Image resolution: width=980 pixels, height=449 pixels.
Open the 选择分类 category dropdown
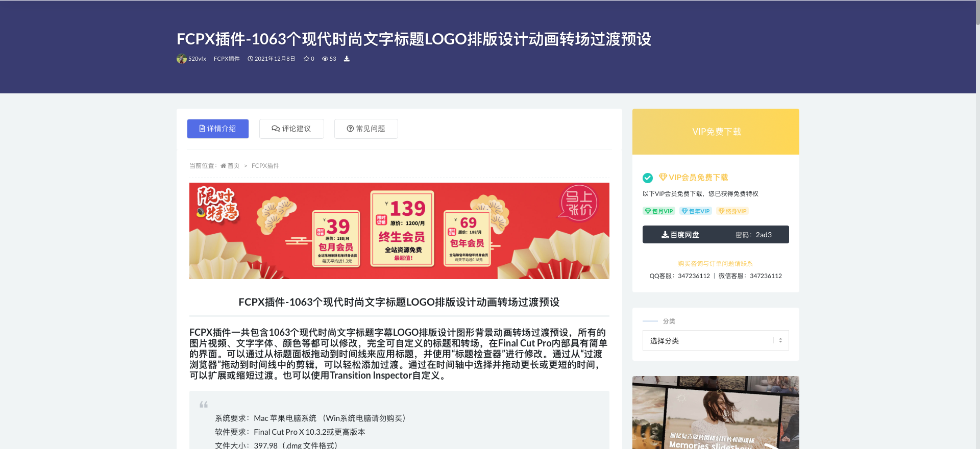pyautogui.click(x=716, y=340)
